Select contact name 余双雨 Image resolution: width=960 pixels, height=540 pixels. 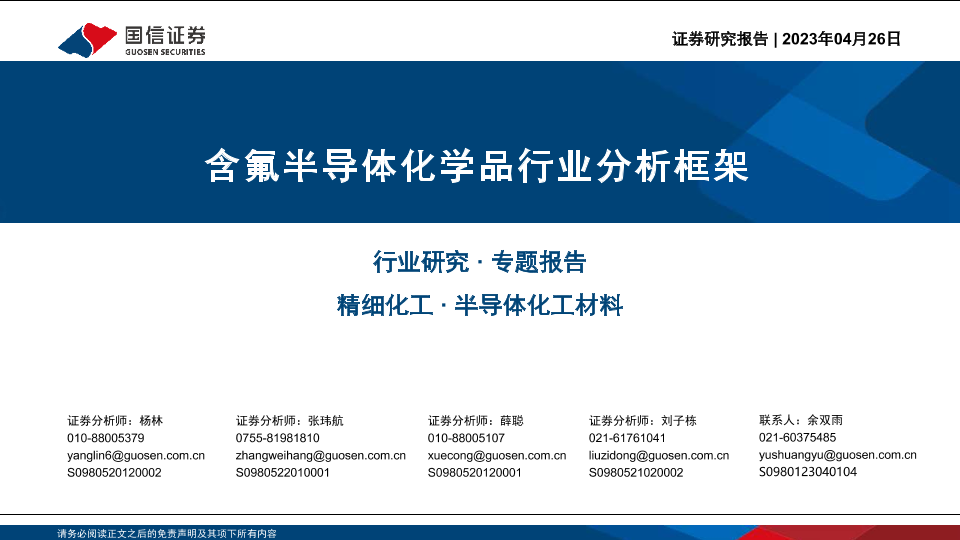pyautogui.click(x=825, y=421)
